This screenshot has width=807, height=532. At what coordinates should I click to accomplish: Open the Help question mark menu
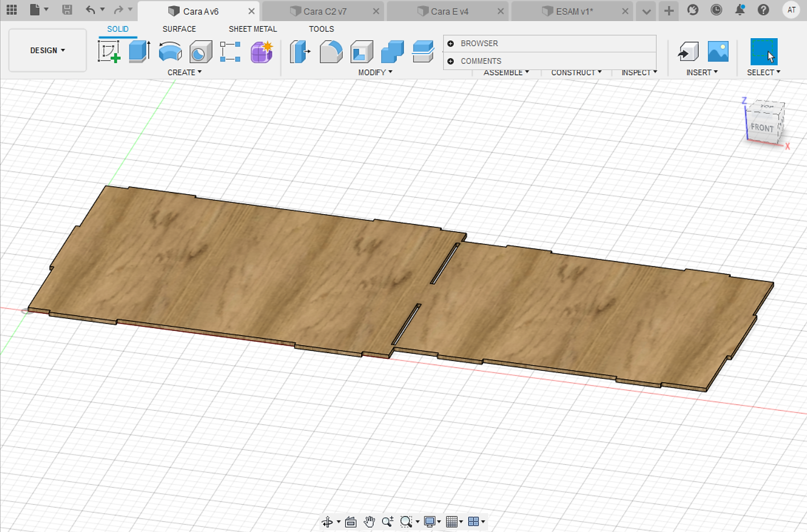(763, 10)
